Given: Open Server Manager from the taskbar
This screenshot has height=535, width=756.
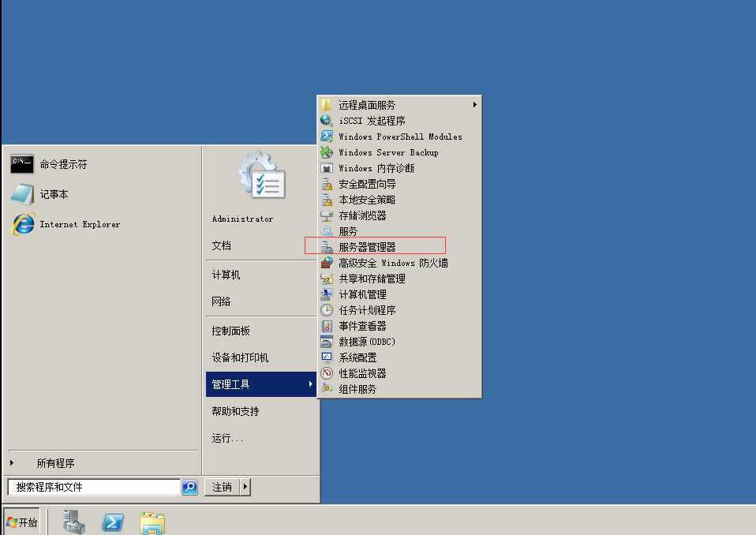Looking at the screenshot, I should tap(73, 522).
